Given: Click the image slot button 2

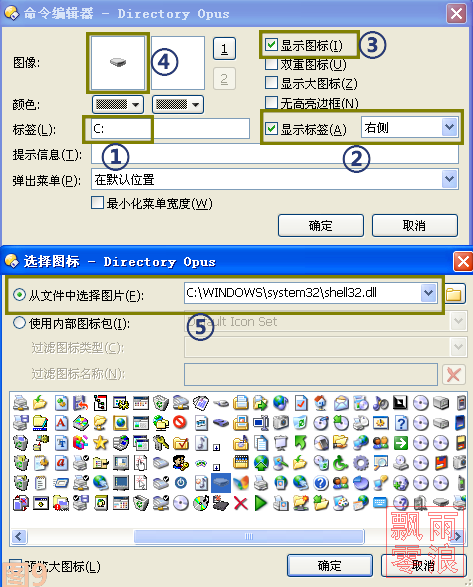Looking at the screenshot, I should pyautogui.click(x=224, y=79).
